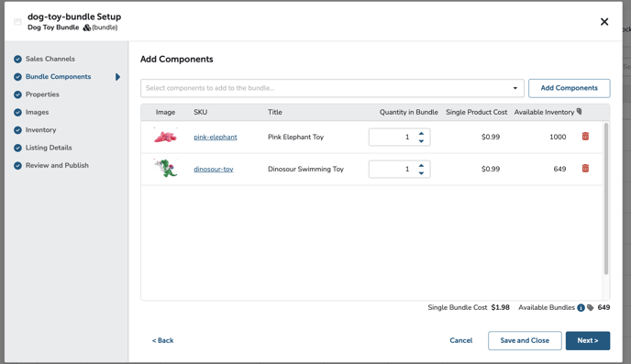Click the $1.98 Single Bundle Cost value
Viewport: 631px width, 364px height.
click(x=500, y=307)
